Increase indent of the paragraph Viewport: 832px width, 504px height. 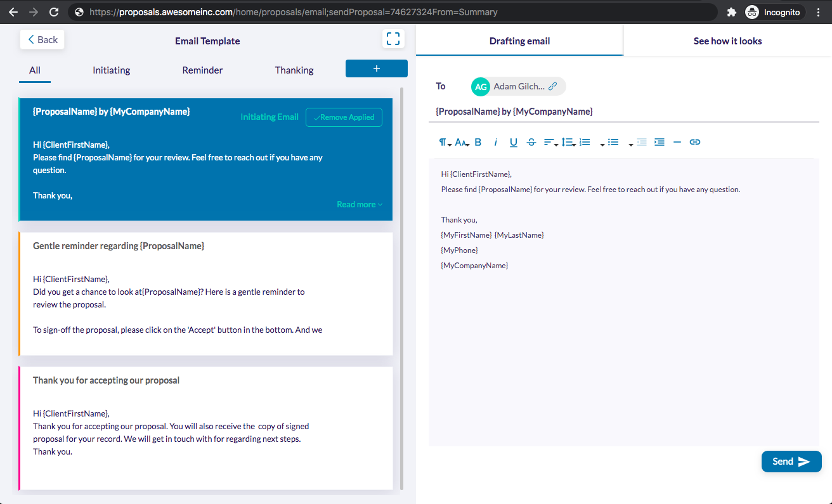660,142
